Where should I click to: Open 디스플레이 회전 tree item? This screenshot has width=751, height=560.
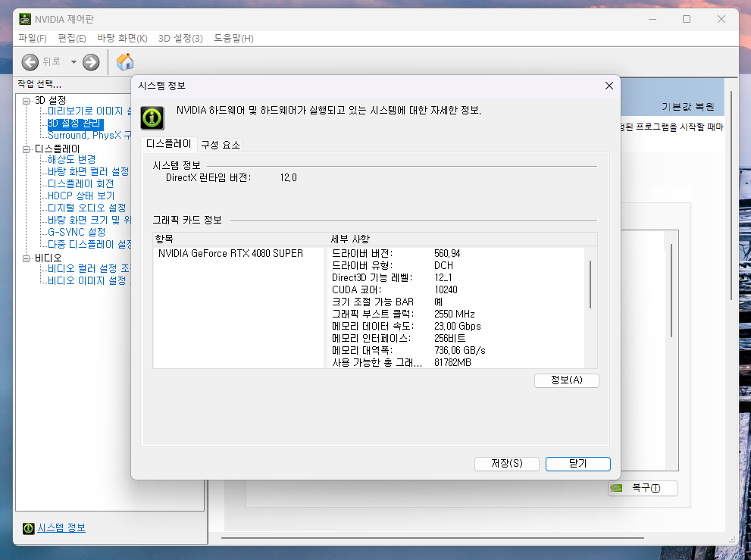coord(80,184)
